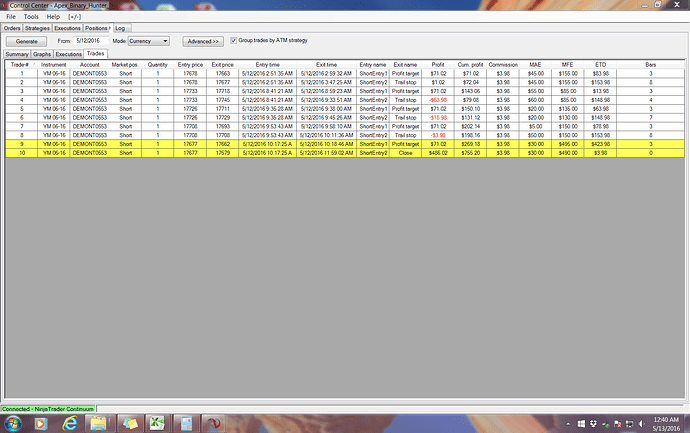Switch to the Orders tab
Viewport: 690px width, 433px height.
coord(12,28)
